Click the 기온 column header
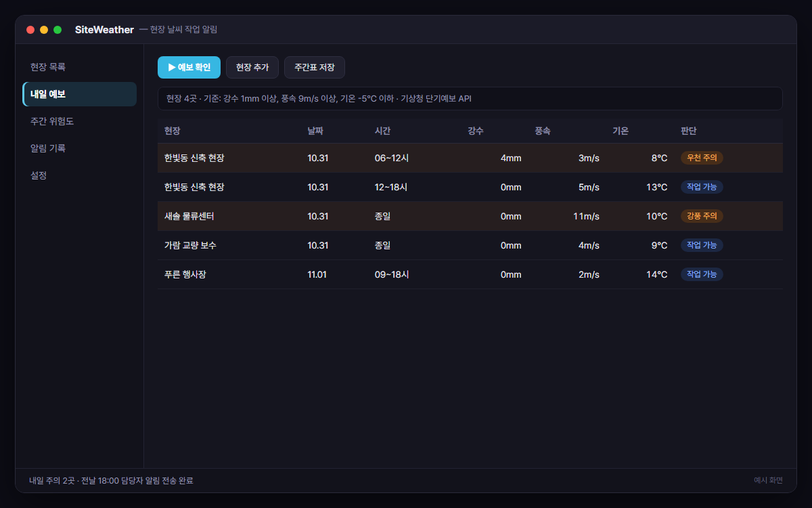 coord(621,131)
